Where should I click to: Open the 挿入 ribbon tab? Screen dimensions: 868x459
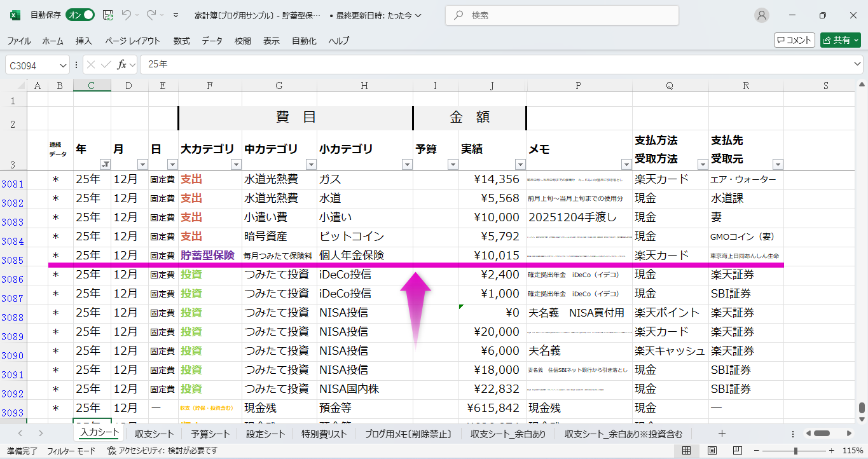tap(84, 41)
